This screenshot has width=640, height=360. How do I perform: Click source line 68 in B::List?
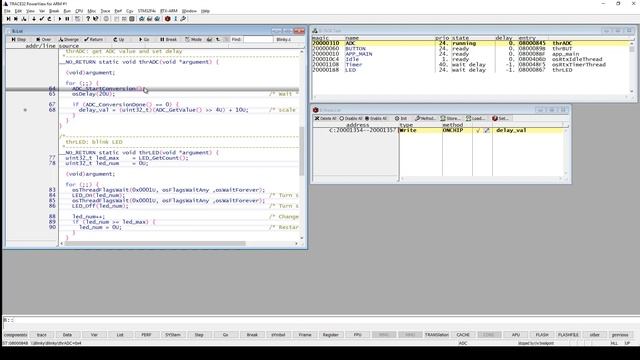(180, 110)
